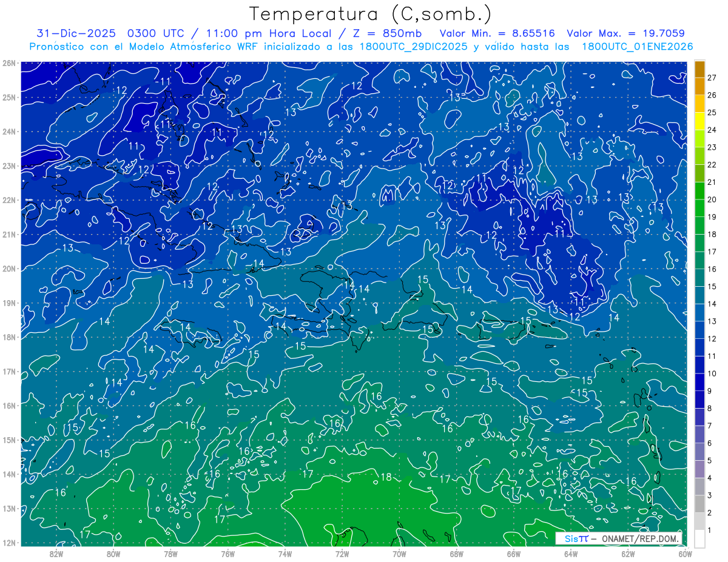Click the longitude axis label '74W'
This screenshot has height=562, width=728.
tap(285, 554)
